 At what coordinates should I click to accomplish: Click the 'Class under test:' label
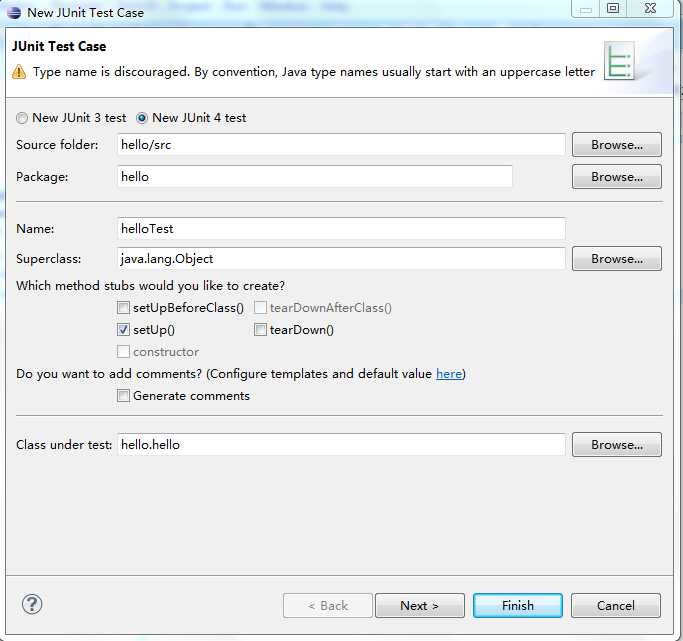(x=64, y=445)
